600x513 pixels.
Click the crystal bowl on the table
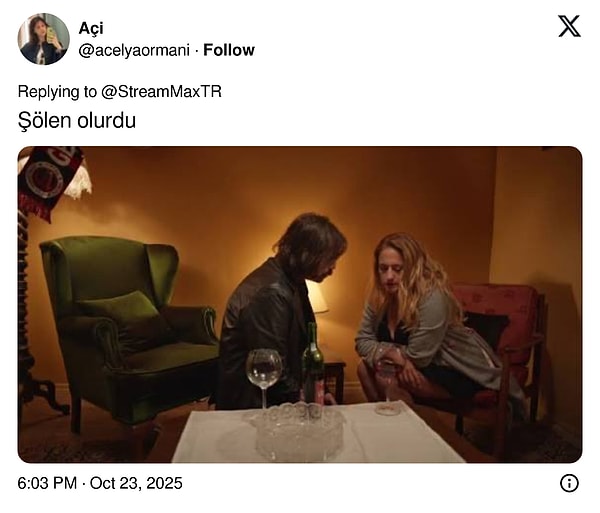(297, 431)
